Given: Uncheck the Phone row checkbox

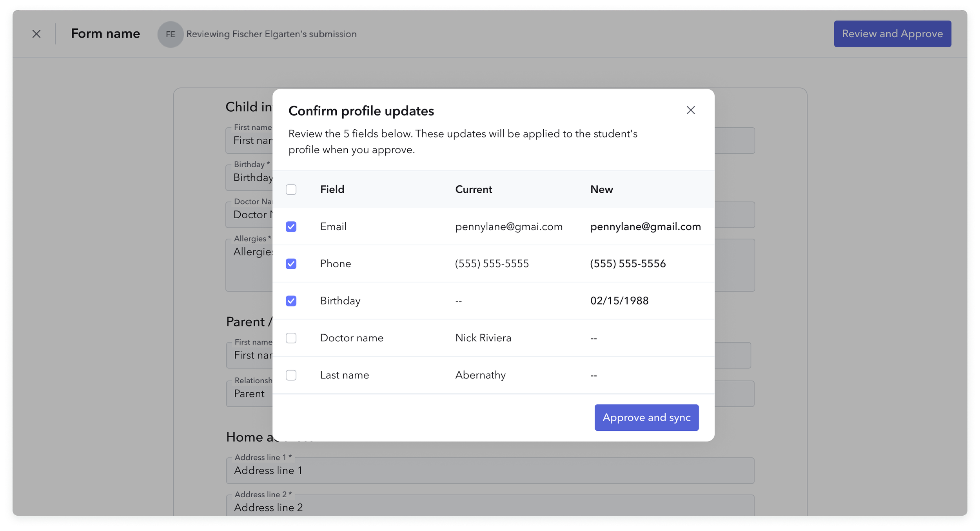Looking at the screenshot, I should pyautogui.click(x=291, y=264).
